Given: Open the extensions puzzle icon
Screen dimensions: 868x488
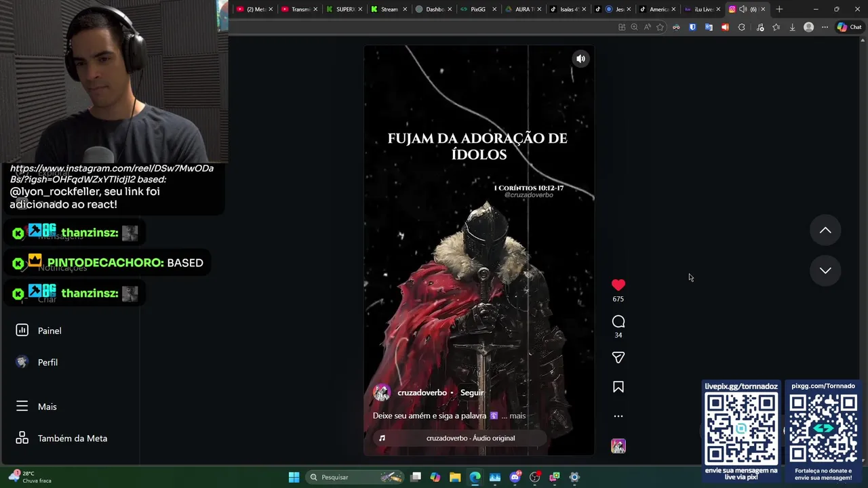Looking at the screenshot, I should tap(741, 27).
